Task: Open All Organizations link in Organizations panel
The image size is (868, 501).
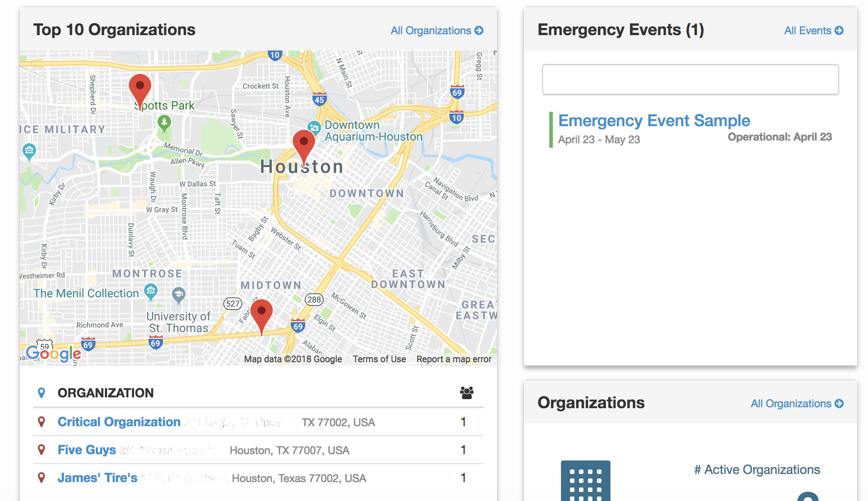Action: tap(797, 404)
